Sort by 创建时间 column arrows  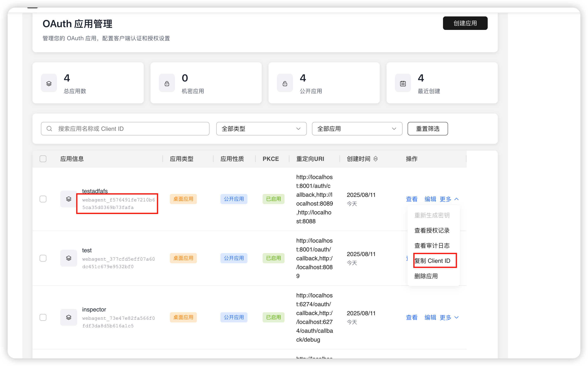tap(375, 159)
